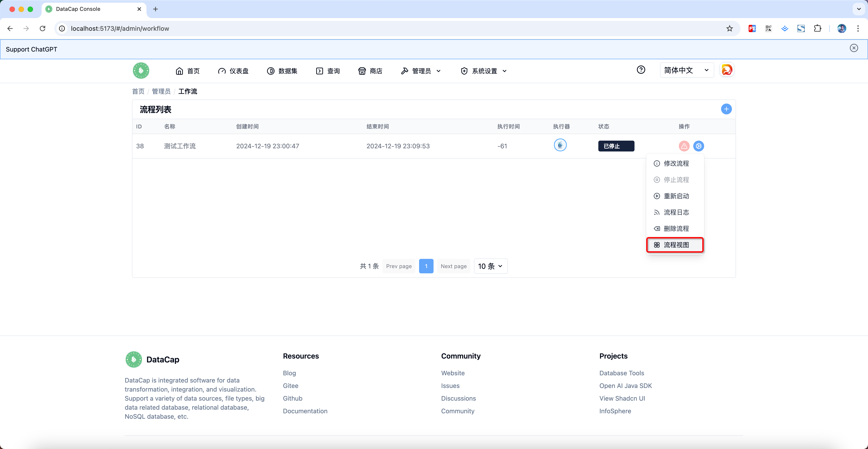Open the View Shadcn UI link
868x449 pixels.
point(622,398)
